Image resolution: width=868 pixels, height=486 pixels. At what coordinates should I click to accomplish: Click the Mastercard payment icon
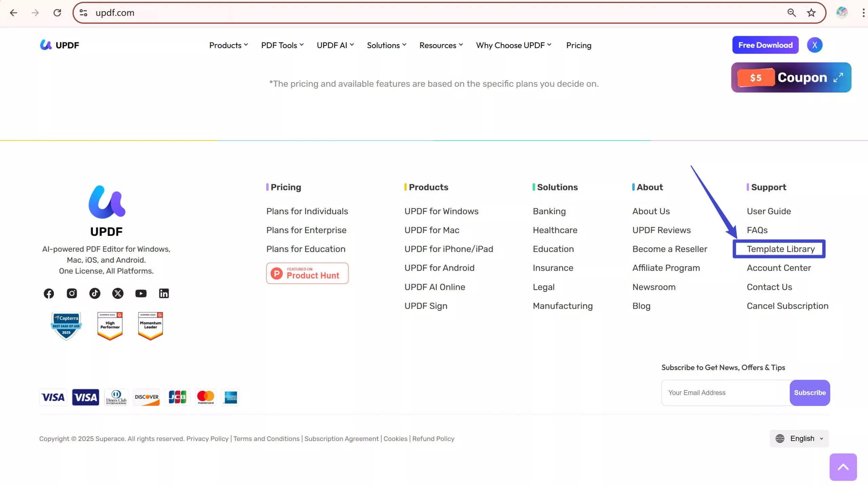click(206, 397)
